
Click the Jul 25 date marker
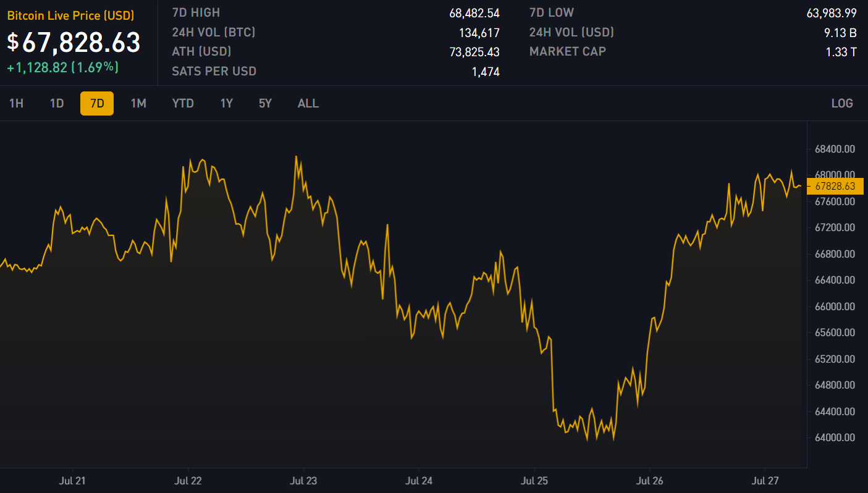pyautogui.click(x=534, y=480)
